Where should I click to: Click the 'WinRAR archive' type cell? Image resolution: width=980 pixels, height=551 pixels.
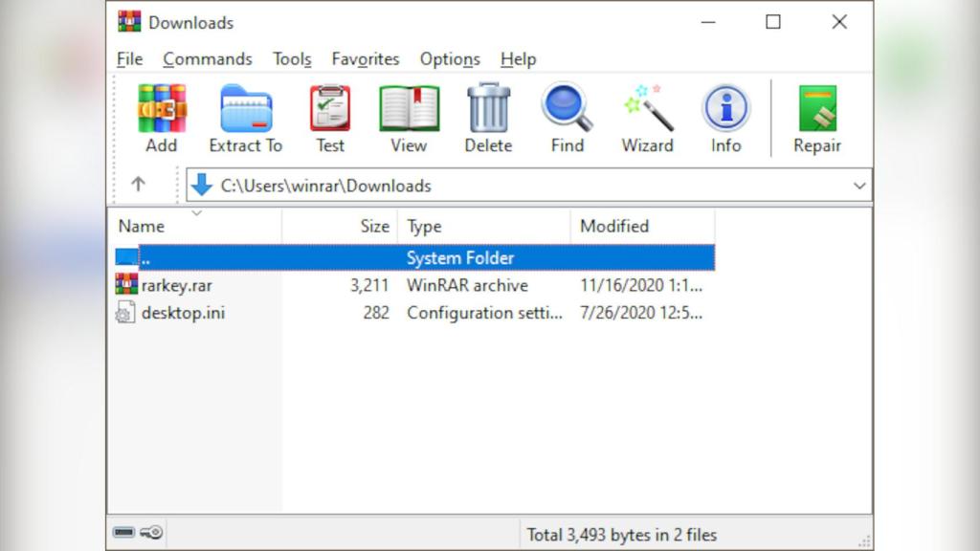point(467,285)
